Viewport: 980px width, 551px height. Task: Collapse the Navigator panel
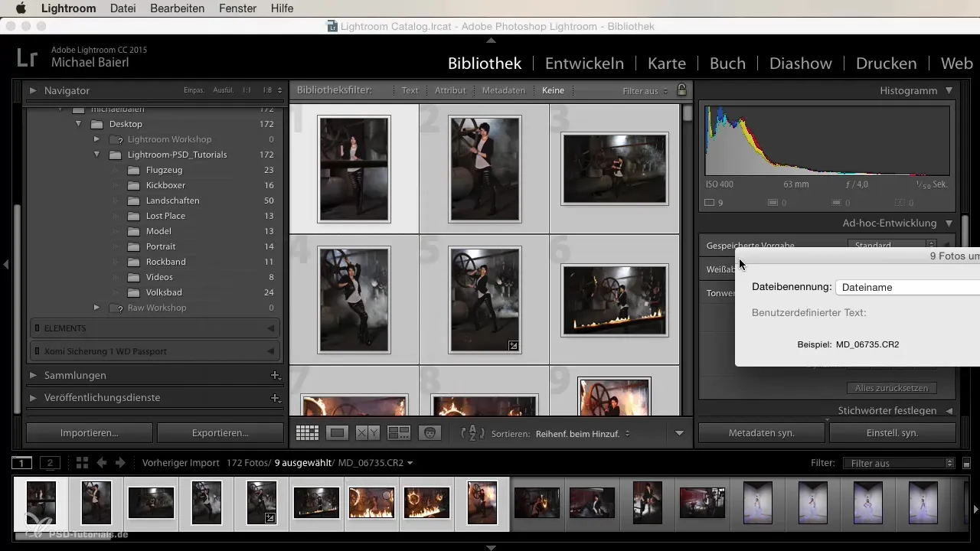33,90
